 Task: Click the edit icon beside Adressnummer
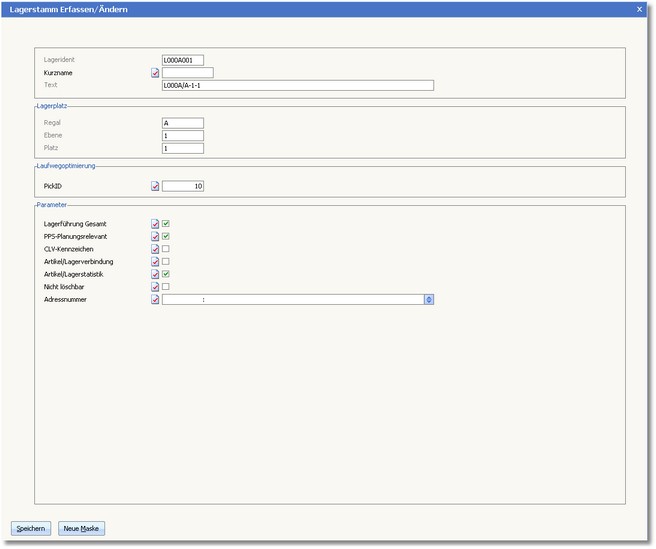tap(155, 299)
